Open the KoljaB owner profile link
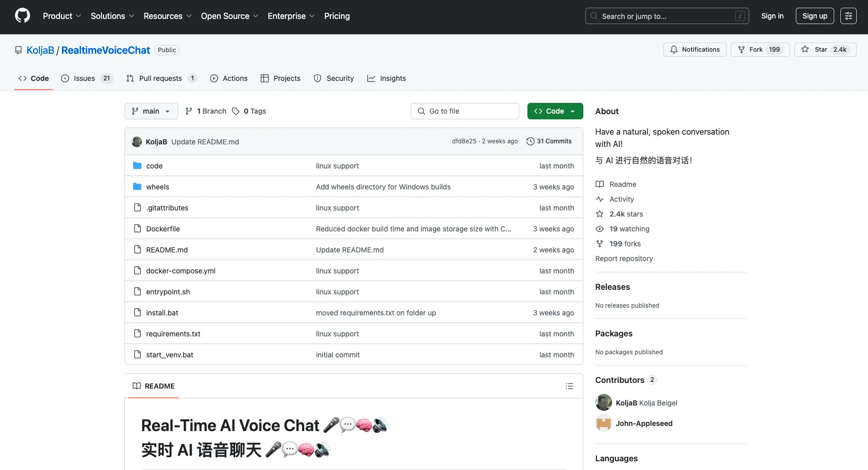The image size is (868, 470). (40, 50)
